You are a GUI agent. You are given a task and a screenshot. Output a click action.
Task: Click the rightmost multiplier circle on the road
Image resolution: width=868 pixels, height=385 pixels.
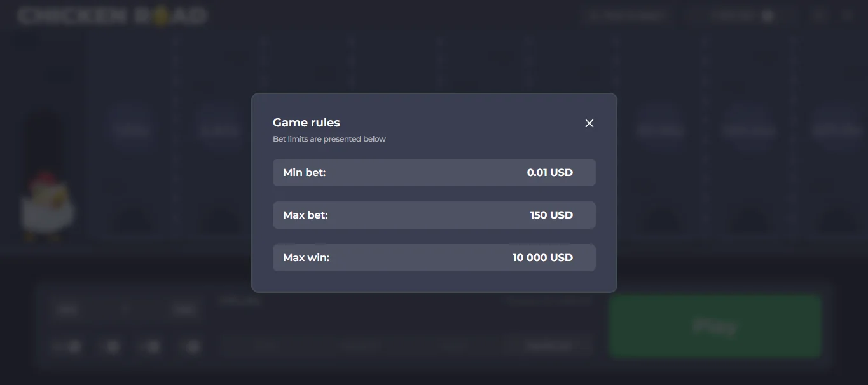836,130
